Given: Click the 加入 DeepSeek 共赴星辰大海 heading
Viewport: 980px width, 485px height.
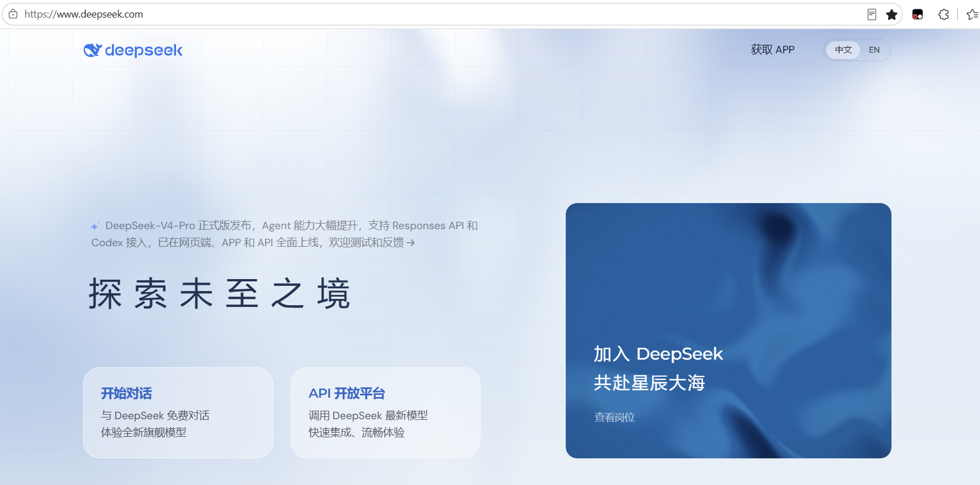Looking at the screenshot, I should (x=658, y=368).
